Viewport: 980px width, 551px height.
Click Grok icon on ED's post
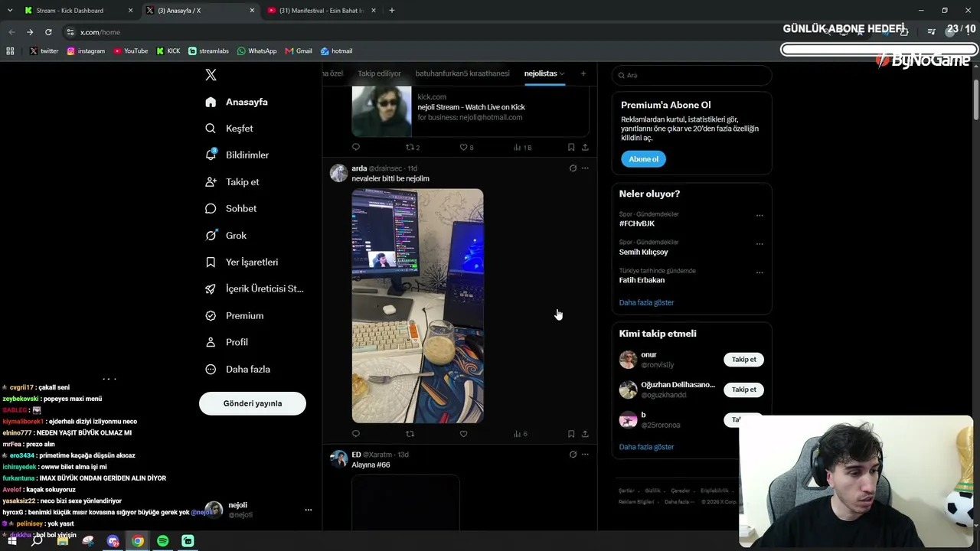[x=573, y=455]
